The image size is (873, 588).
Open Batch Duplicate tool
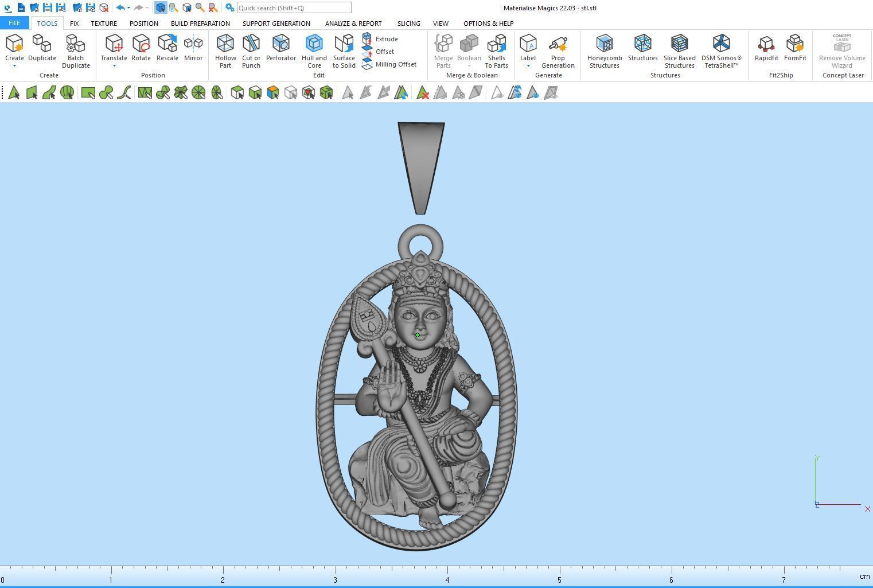[x=76, y=50]
